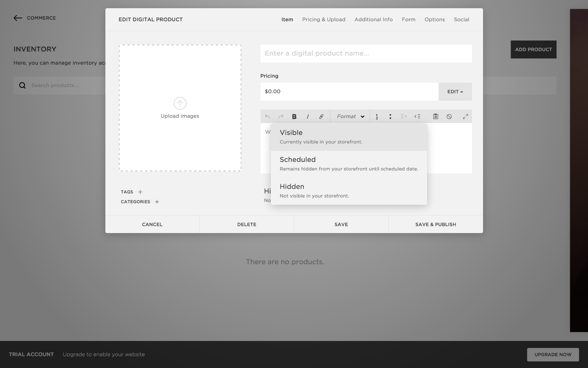
Task: Toggle italic formatting
Action: tap(307, 116)
